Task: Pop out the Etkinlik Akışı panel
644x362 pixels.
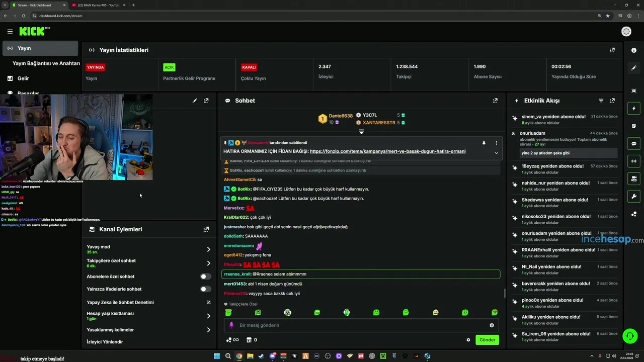Action: point(612,101)
